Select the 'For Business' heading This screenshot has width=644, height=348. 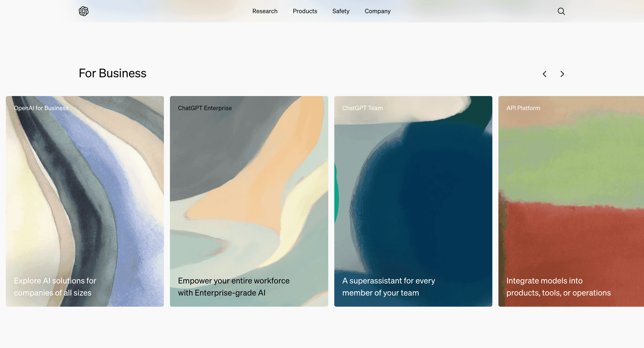point(112,73)
